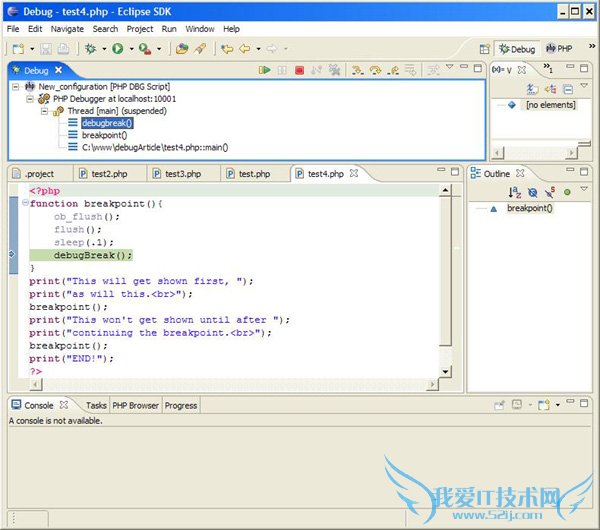Open the Run menu
Viewport: 600px width, 530px height.
(169, 29)
